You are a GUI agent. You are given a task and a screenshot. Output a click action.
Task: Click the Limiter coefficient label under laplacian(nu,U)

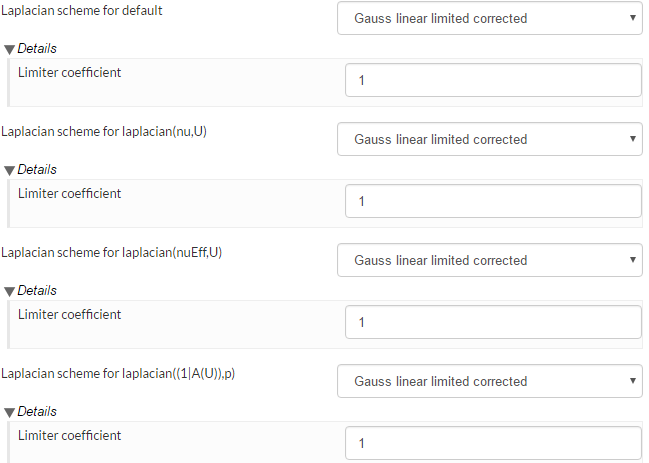point(70,194)
